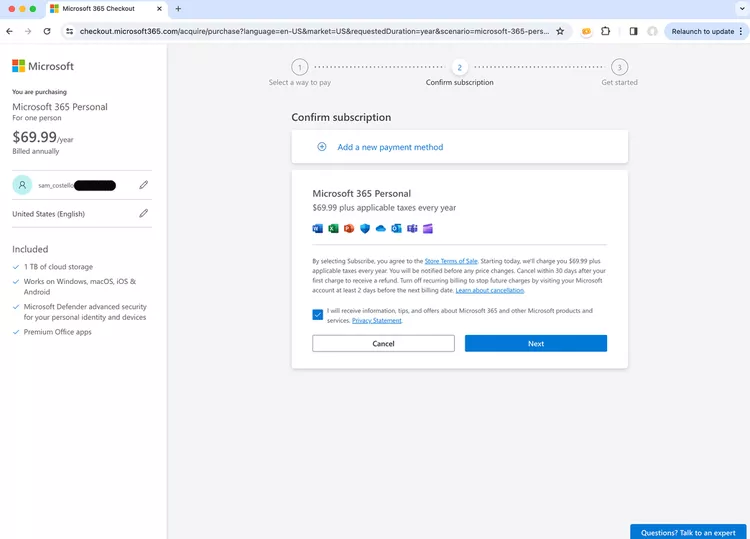The image size is (750, 539).
Task: Select the Microsoft 365 Checkout tab
Action: click(106, 9)
